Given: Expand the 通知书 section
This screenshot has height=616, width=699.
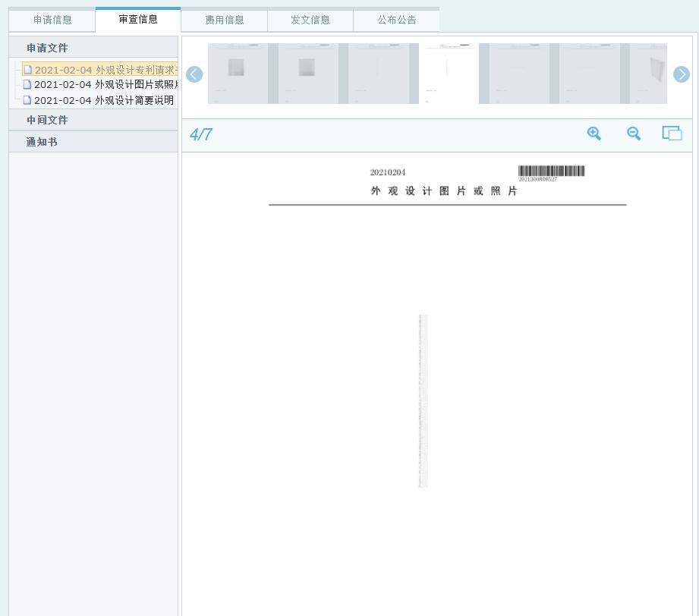Looking at the screenshot, I should pos(42,142).
